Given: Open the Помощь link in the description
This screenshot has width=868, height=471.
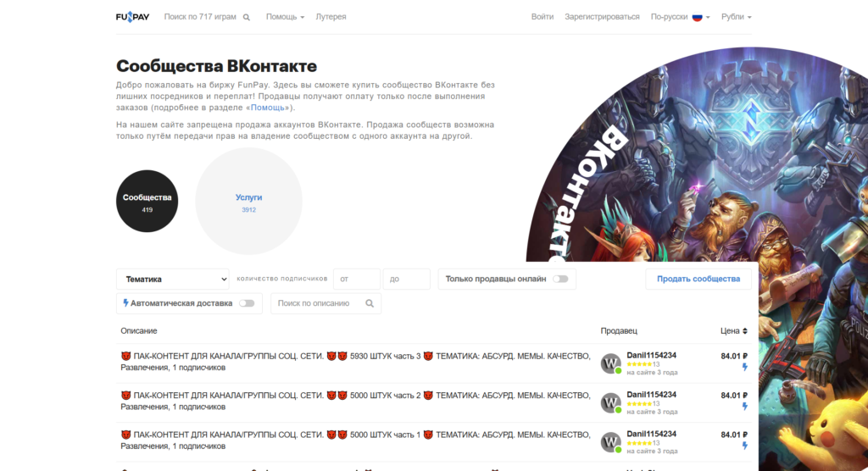Looking at the screenshot, I should (268, 108).
